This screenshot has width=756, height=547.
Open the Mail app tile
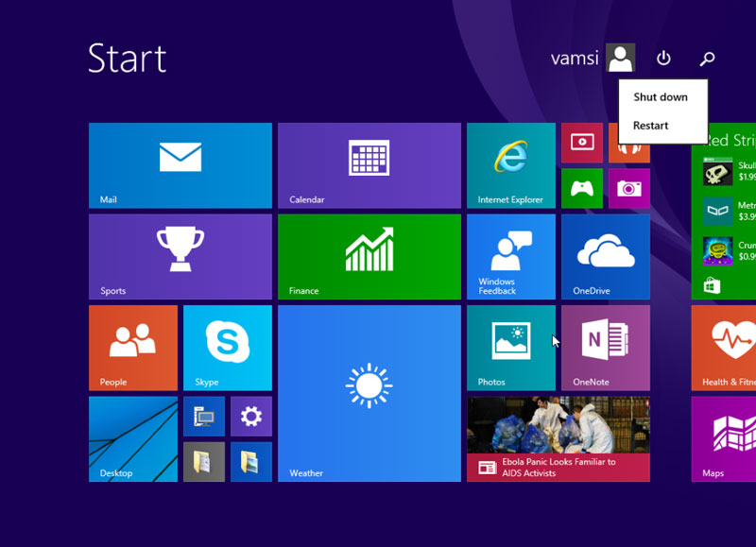point(180,164)
